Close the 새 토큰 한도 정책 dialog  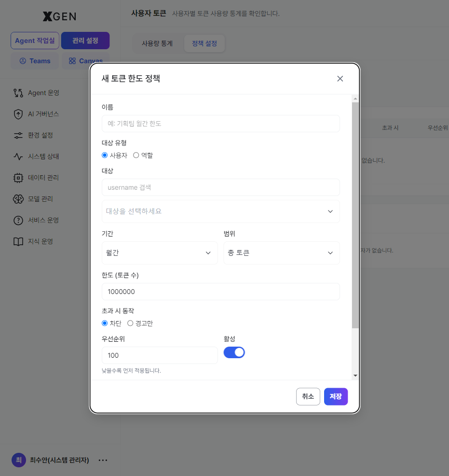(340, 79)
